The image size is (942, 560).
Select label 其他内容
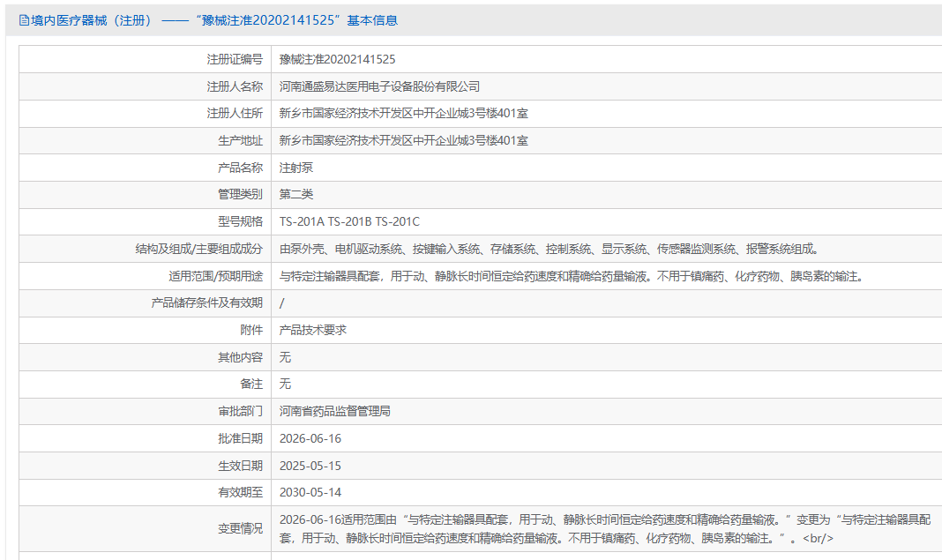[240, 357]
